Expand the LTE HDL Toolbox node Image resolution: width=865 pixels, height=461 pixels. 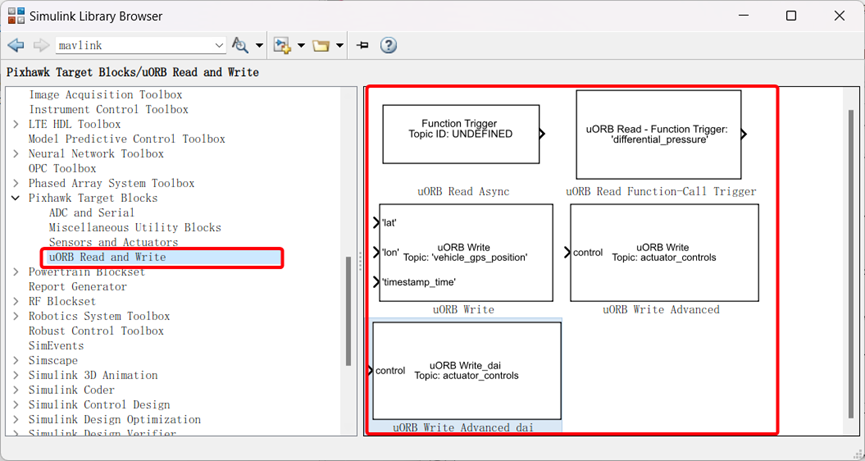click(16, 125)
